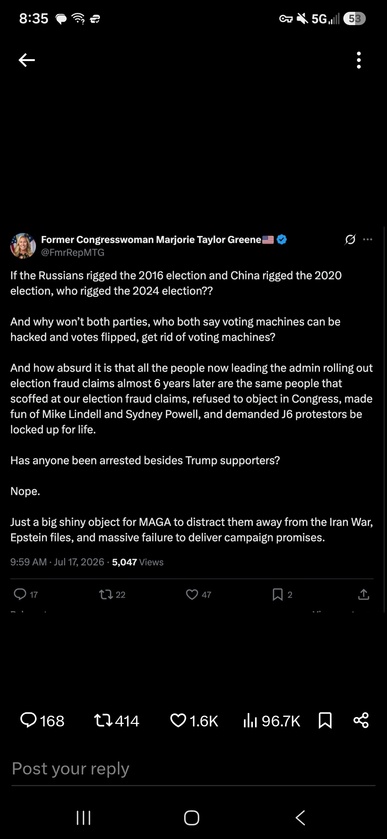Screen dimensions: 387x839
Task: Tap the upload share icon on embedded post
Action: tap(363, 594)
